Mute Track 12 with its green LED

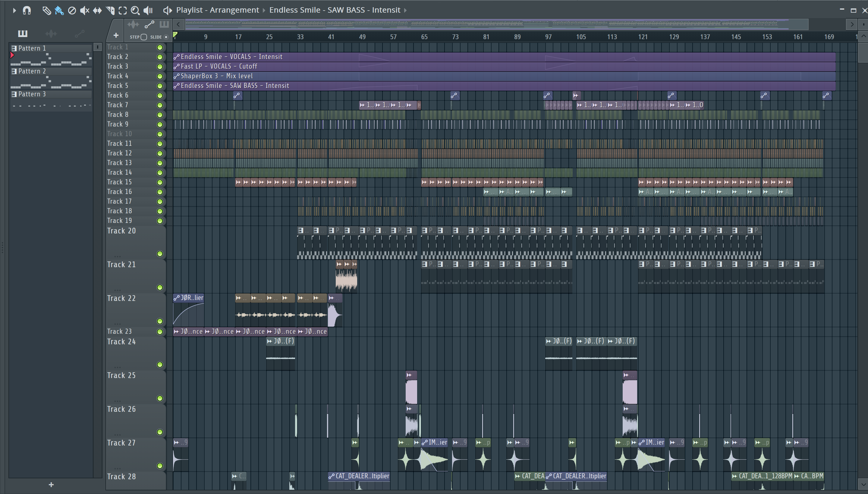(x=159, y=153)
